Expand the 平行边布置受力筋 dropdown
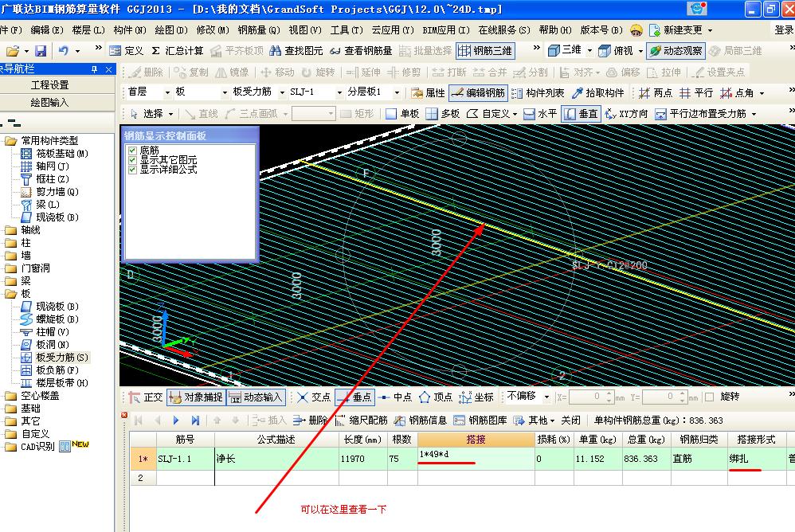The height and width of the screenshot is (532, 795). point(754,114)
